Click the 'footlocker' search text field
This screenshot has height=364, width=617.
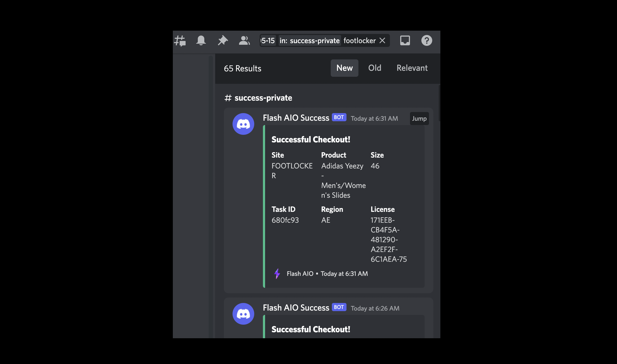[360, 41]
